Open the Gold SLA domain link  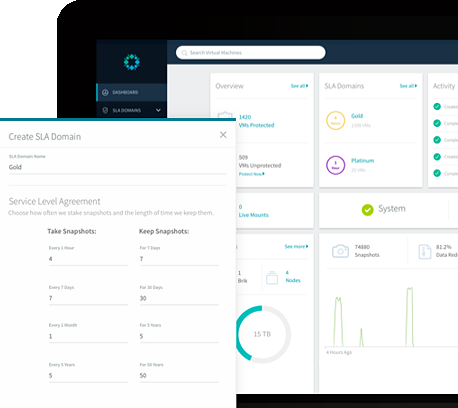357,116
